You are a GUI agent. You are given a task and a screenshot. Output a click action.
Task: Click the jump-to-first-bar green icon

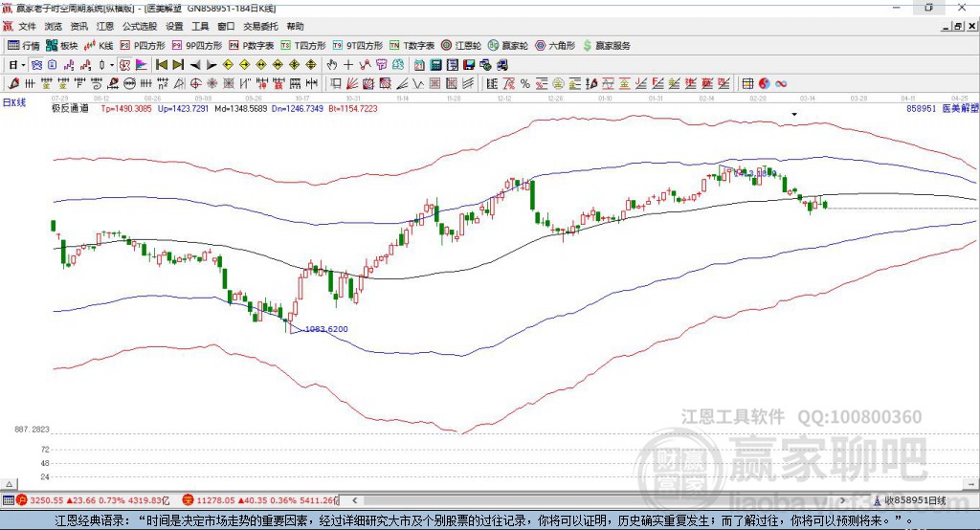pyautogui.click(x=161, y=65)
